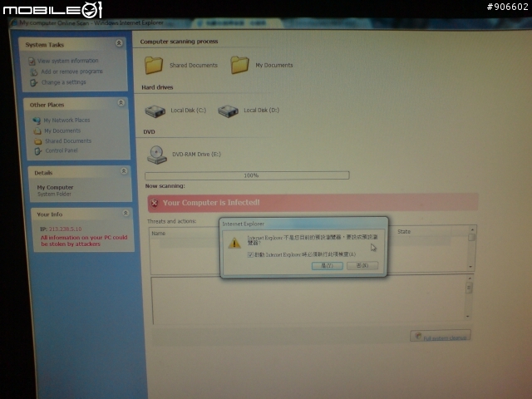Select the DVD-RAM Drive (E:) icon
This screenshot has height=399, width=532.
click(x=157, y=155)
